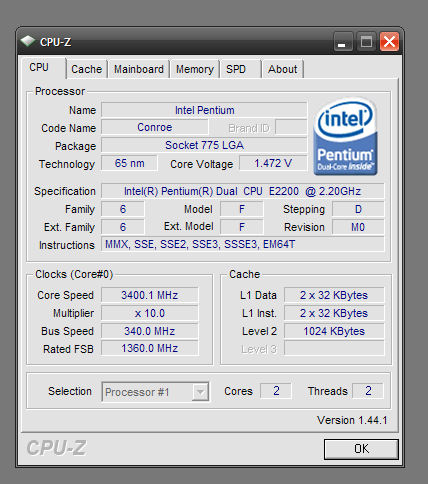Image resolution: width=428 pixels, height=484 pixels.
Task: Switch to the Cache tab
Action: click(x=87, y=69)
